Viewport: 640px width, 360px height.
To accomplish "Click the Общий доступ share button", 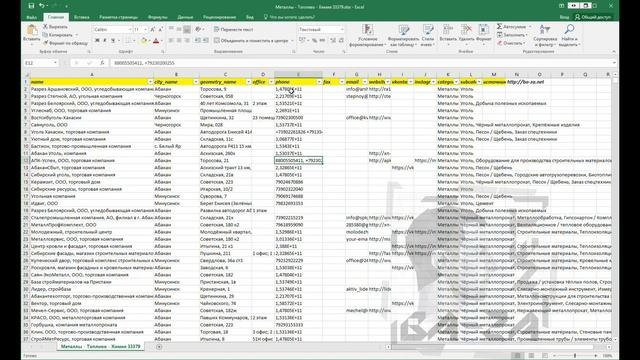I will point(593,17).
